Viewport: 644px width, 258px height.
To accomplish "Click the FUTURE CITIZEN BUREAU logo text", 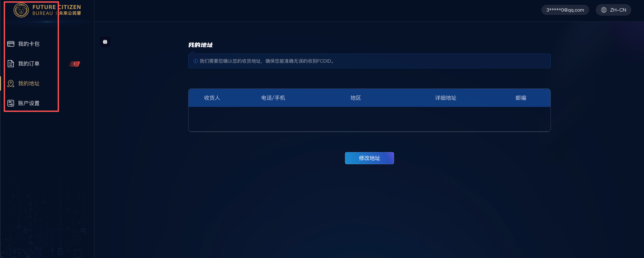I will tap(57, 10).
